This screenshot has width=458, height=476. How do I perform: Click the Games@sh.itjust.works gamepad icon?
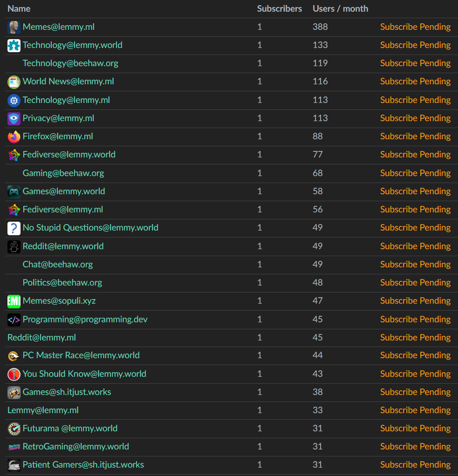[x=14, y=393]
